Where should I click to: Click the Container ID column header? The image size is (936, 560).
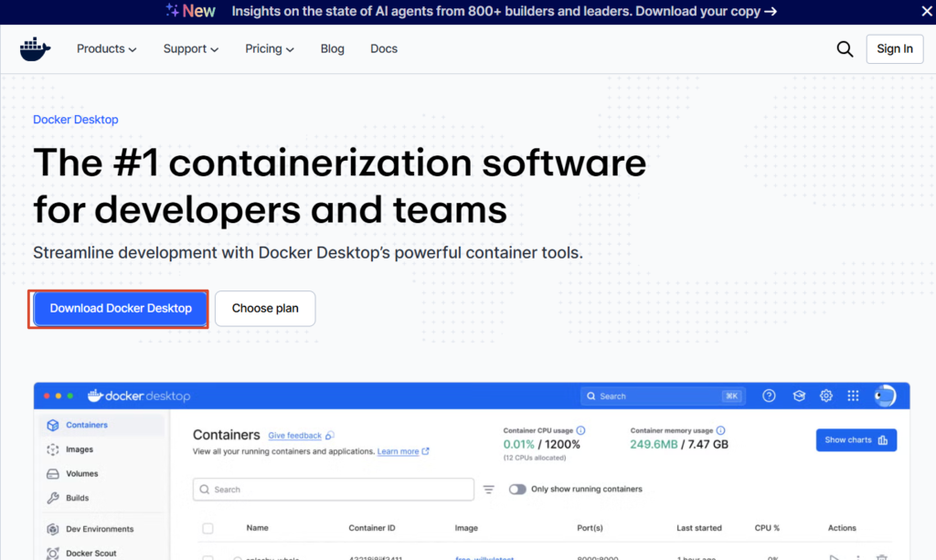pos(372,528)
